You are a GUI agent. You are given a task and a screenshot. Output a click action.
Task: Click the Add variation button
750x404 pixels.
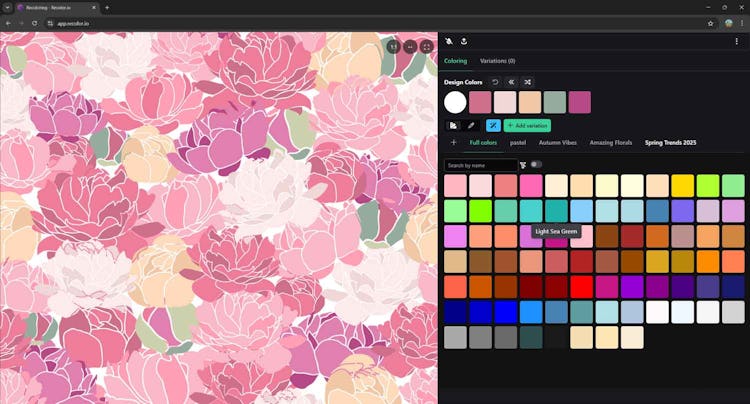527,126
